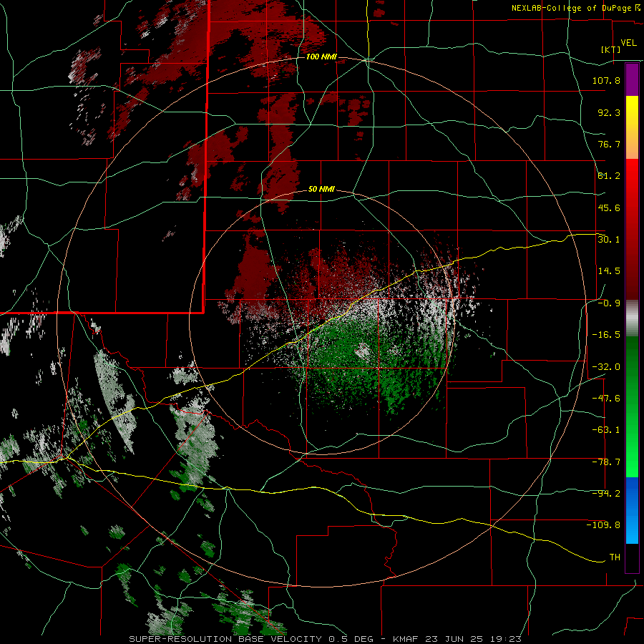Click the -32.0 velocity scale value
Screen dimensions: 644x644
(x=606, y=367)
